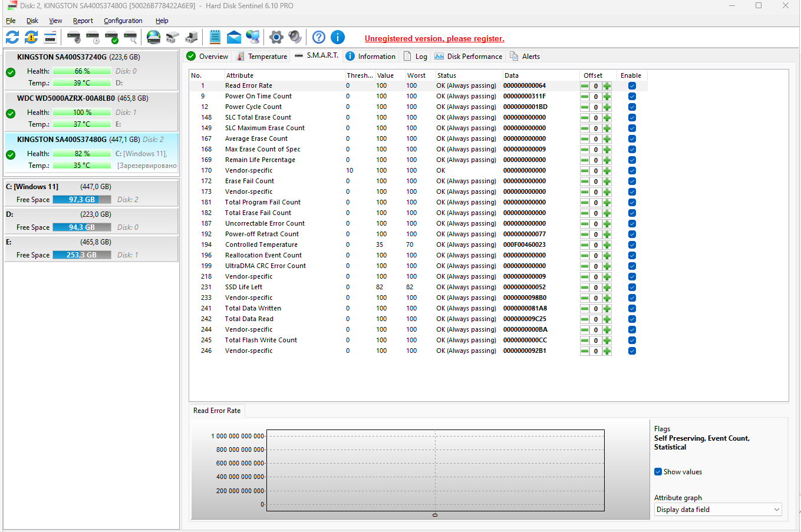Open the Configuration menu
This screenshot has width=801, height=532.
tap(123, 21)
